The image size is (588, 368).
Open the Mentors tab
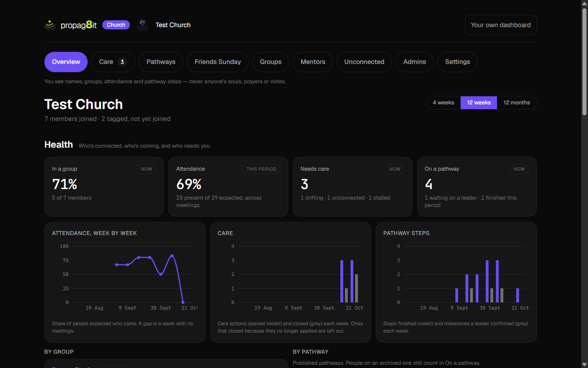313,62
